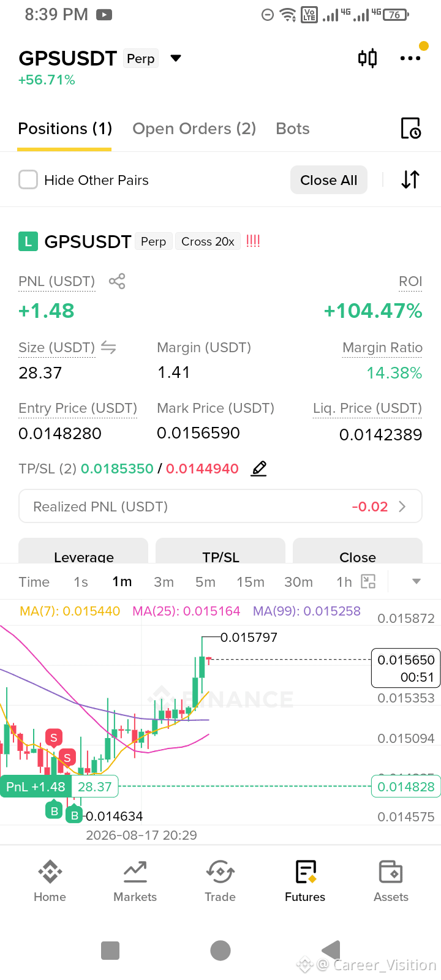441x980 pixels.
Task: Select the 3m chart interval
Action: point(164,582)
